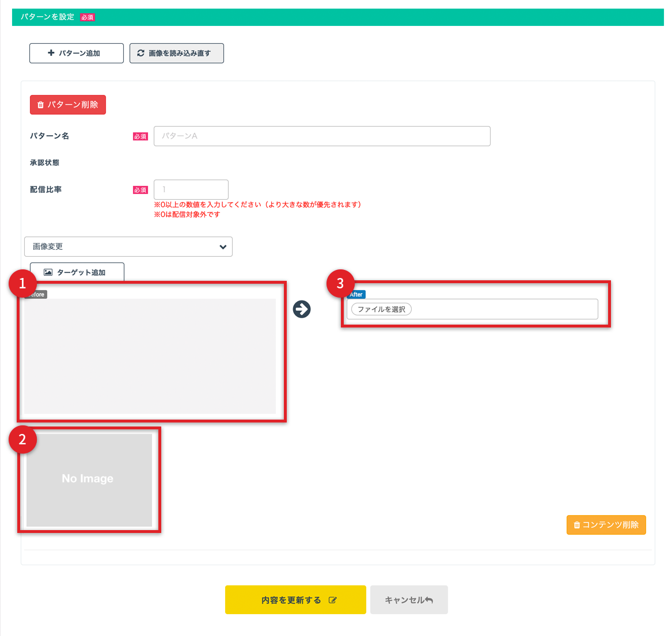Click the undo arrow icon on キャンセル
The height and width of the screenshot is (636, 672).
click(428, 600)
